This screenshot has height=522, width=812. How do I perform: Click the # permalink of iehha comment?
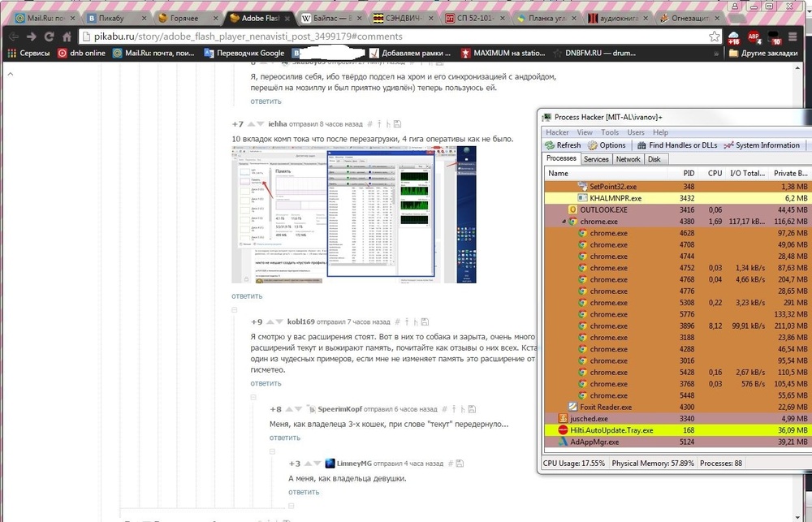pos(369,123)
